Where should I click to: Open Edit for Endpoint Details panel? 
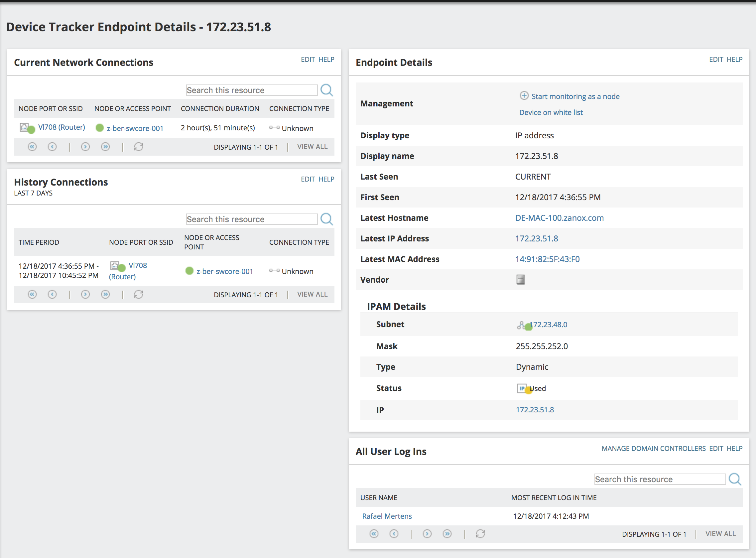pos(715,60)
